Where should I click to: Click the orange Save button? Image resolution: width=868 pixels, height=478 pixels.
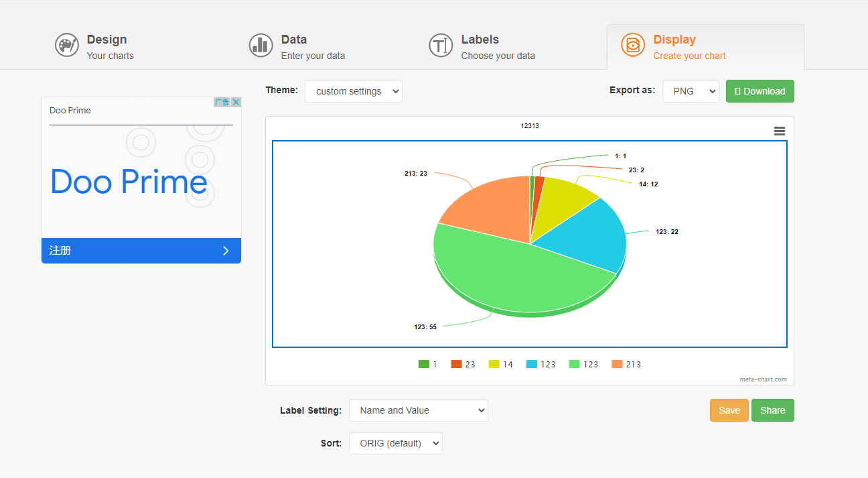click(729, 410)
